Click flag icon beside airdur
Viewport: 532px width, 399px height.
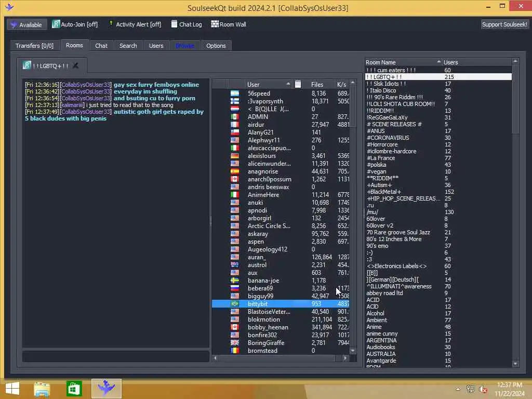[x=235, y=125]
